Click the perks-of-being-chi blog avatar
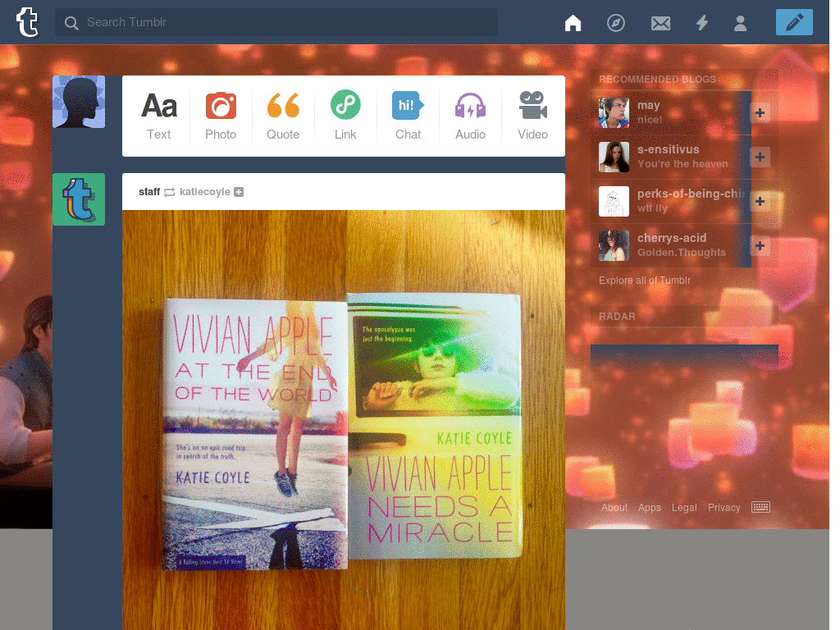This screenshot has height=630, width=840. [x=614, y=202]
